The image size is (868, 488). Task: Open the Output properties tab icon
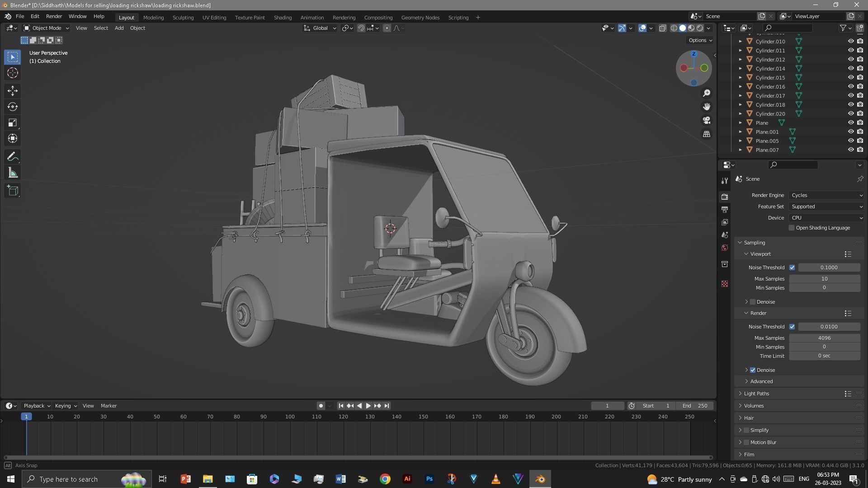[725, 210]
